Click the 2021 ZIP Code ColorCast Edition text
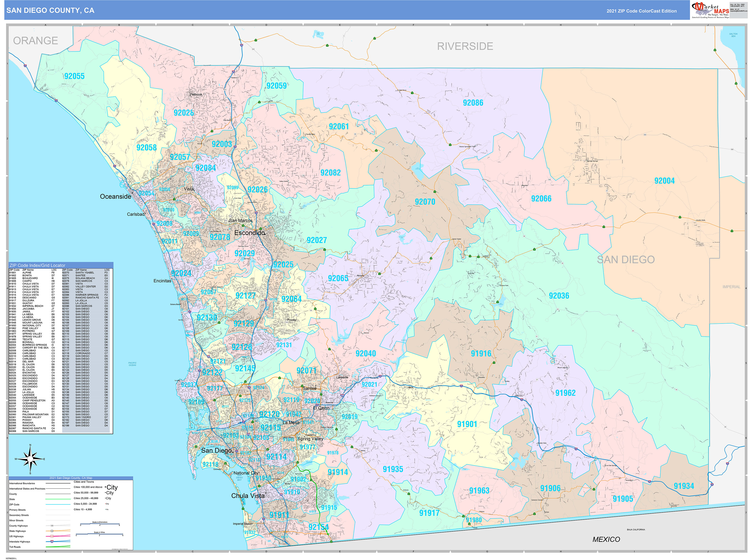The width and height of the screenshot is (751, 560). point(642,11)
